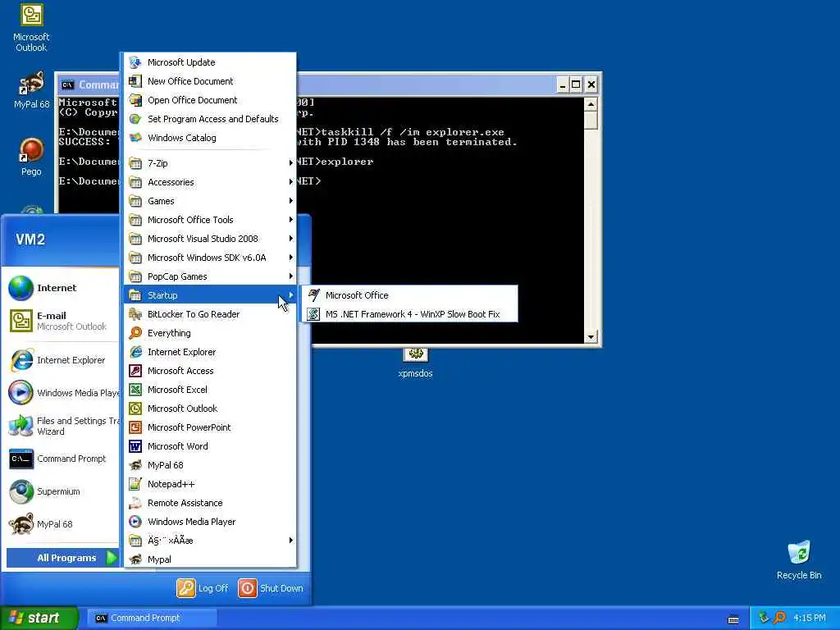Open Internet in pinned Start menu
840x630 pixels.
tap(62, 288)
